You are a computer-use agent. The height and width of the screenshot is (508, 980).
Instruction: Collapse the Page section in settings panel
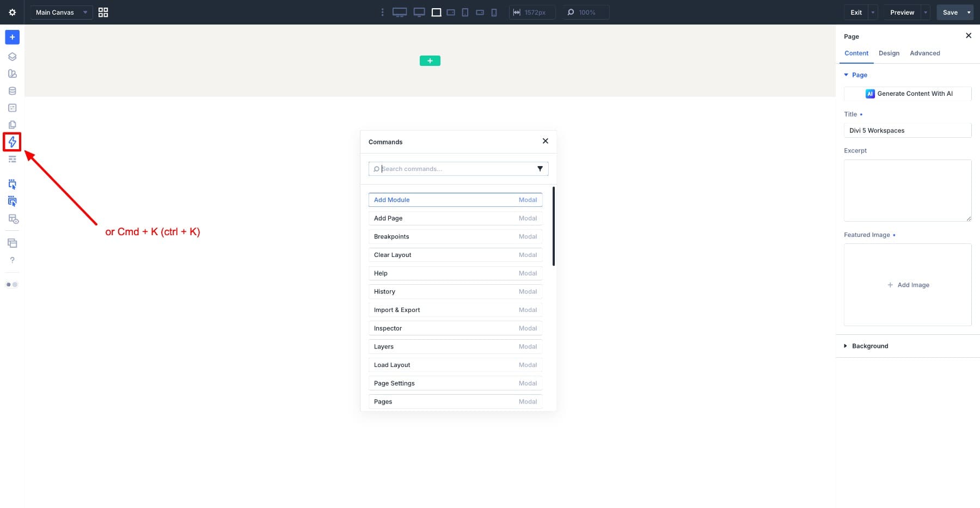point(856,75)
